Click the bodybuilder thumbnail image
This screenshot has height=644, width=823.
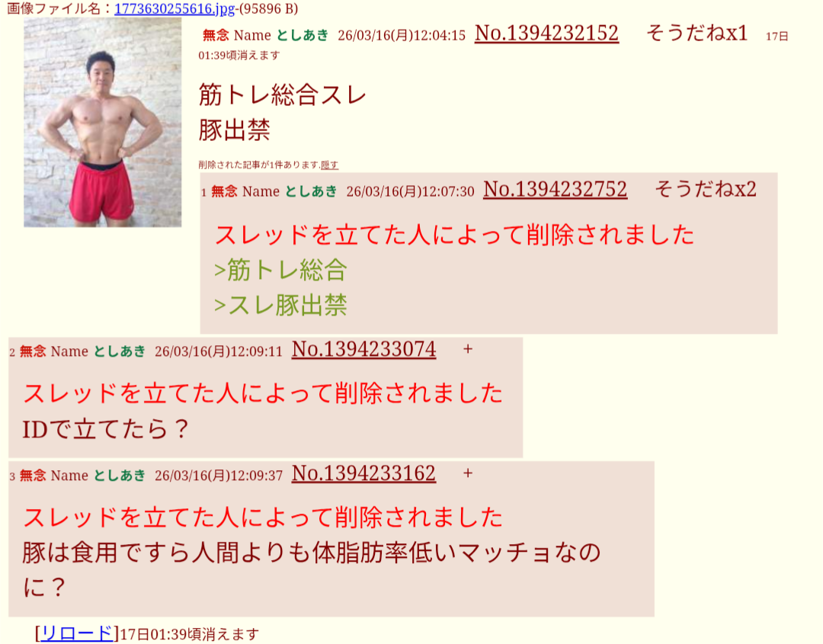tap(102, 122)
